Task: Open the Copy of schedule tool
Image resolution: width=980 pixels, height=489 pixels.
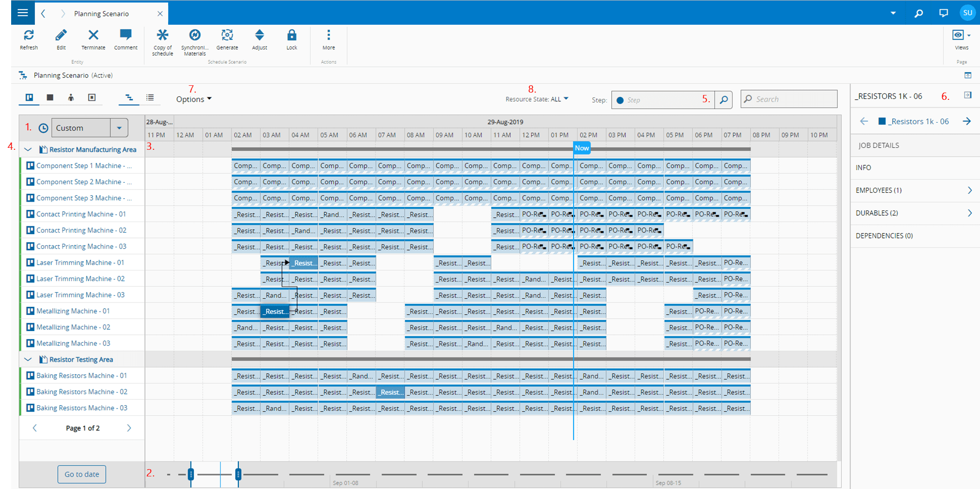Action: click(x=162, y=35)
